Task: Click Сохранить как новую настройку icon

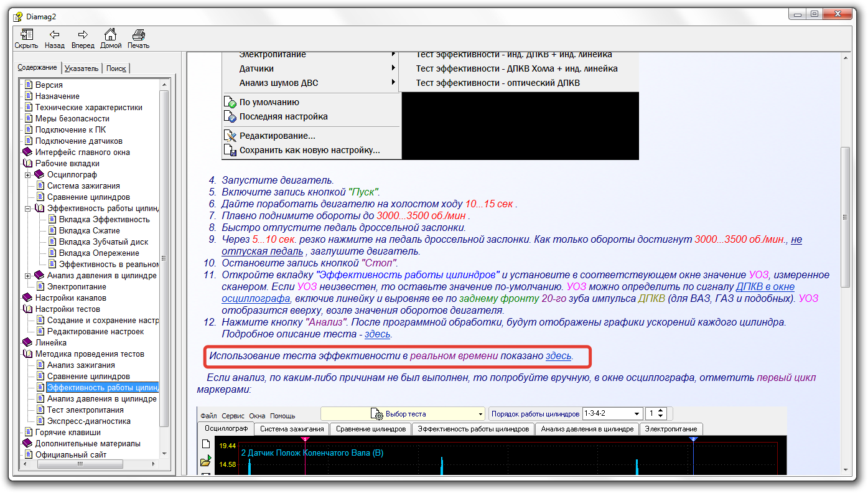Action: (x=230, y=151)
